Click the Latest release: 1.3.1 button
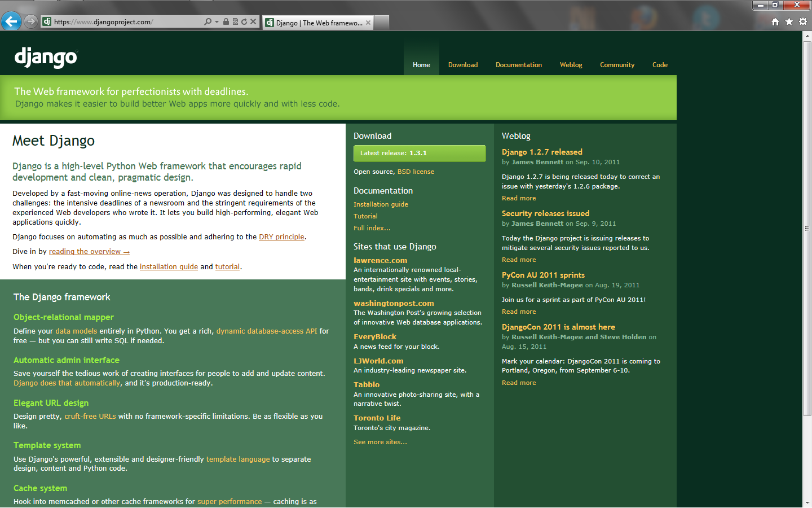Screen dimensions: 812x508 (x=420, y=154)
